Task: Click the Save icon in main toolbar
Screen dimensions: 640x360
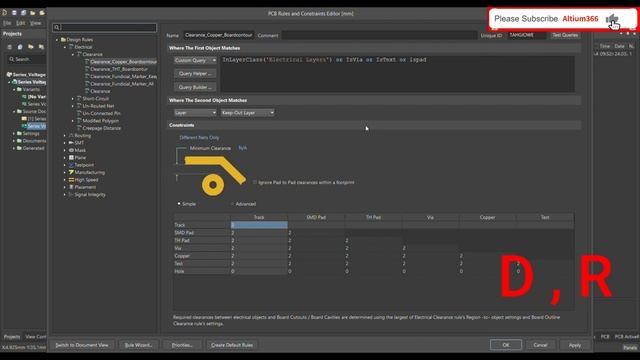Action: [x=14, y=13]
